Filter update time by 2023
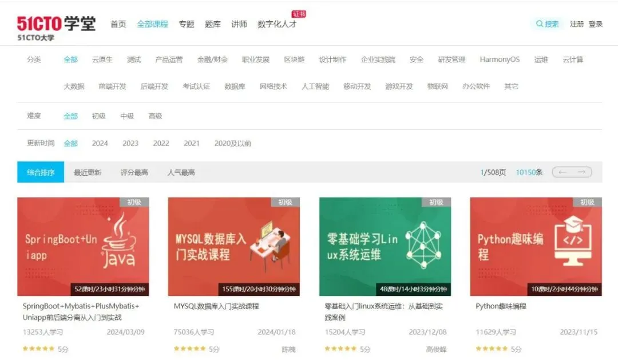The width and height of the screenshot is (618, 364). click(x=130, y=143)
